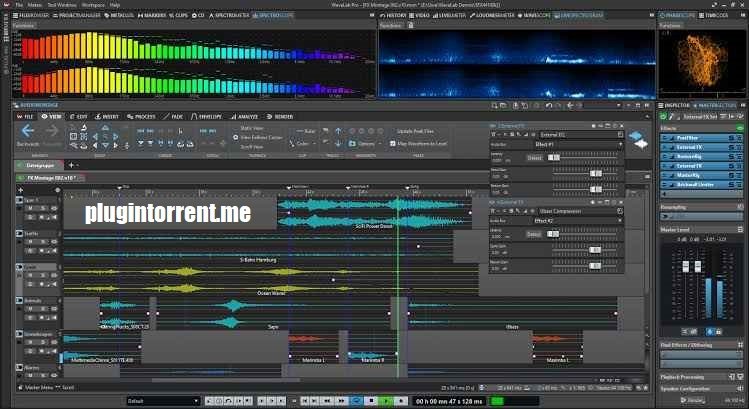Viewport: 749px width, 409px height.
Task: Open the LEVELMETER panel tab
Action: [449, 15]
